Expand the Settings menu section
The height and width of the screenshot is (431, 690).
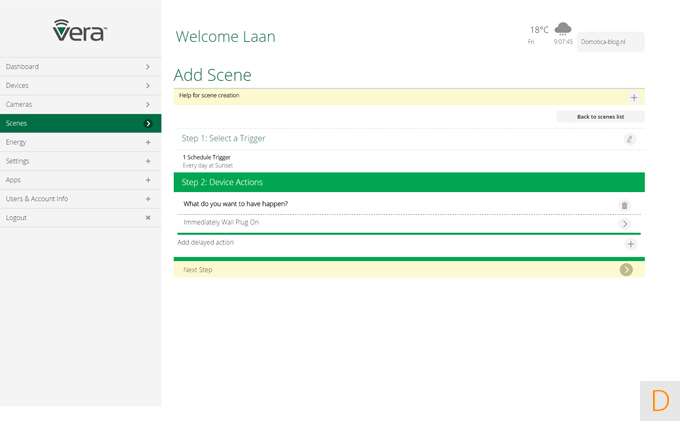pyautogui.click(x=148, y=161)
